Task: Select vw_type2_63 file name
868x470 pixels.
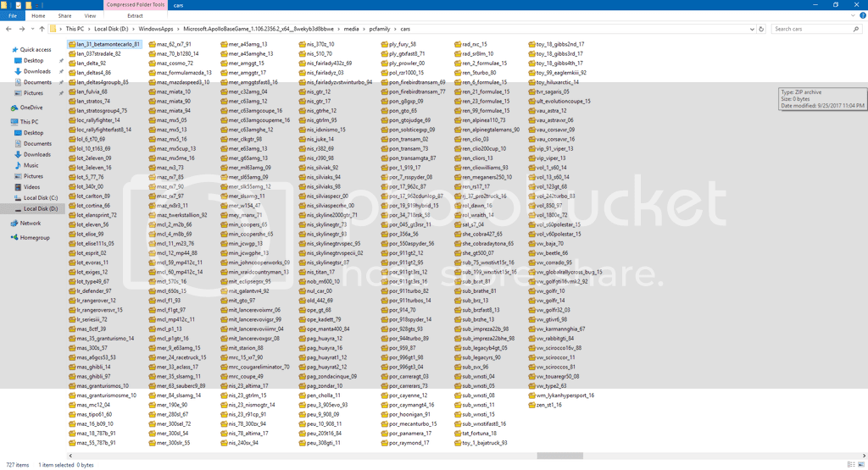Action: coord(551,386)
